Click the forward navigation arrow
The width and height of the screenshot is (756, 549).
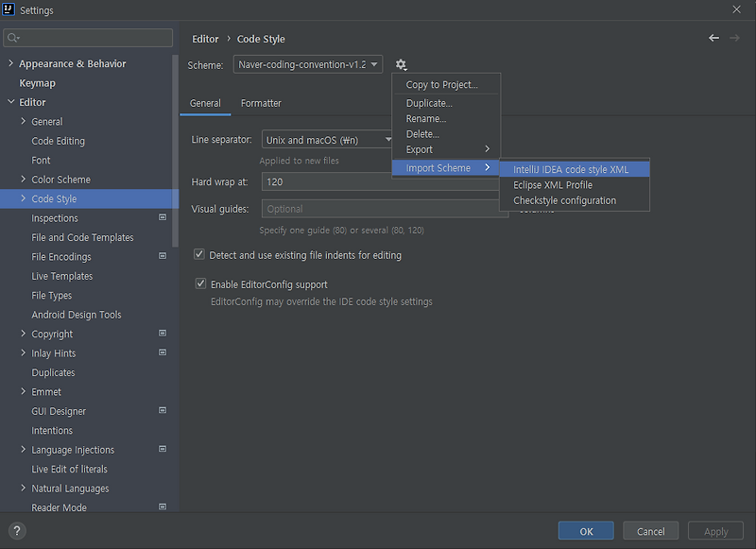point(735,39)
